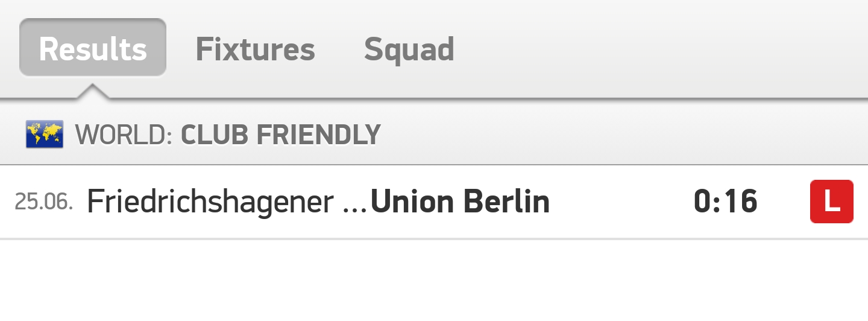Click the 25.06. match date
The width and height of the screenshot is (868, 321).
pyautogui.click(x=43, y=202)
